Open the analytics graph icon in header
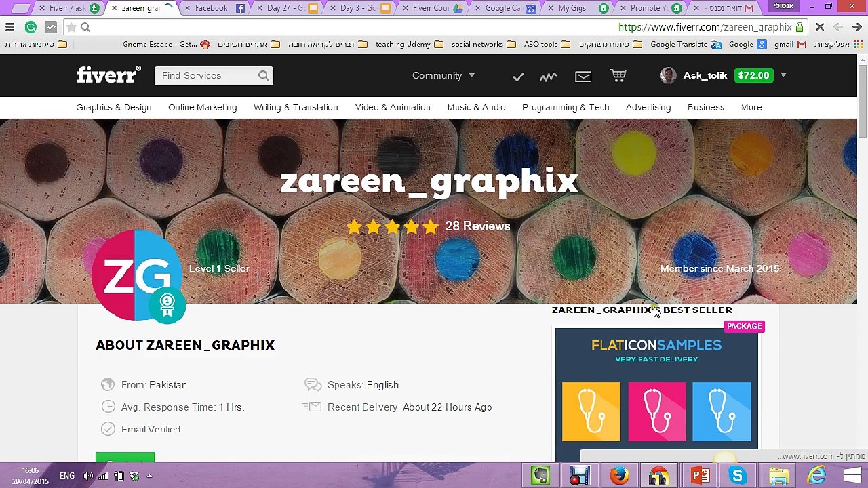The height and width of the screenshot is (488, 868). pyautogui.click(x=548, y=77)
